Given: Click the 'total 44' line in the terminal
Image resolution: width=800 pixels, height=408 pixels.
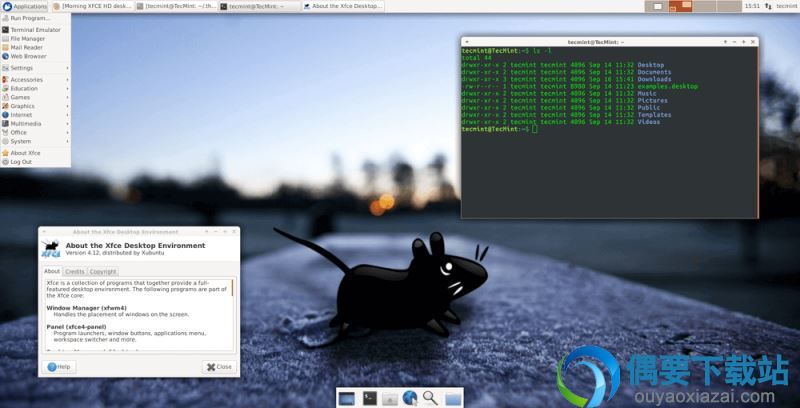Looking at the screenshot, I should (476, 58).
